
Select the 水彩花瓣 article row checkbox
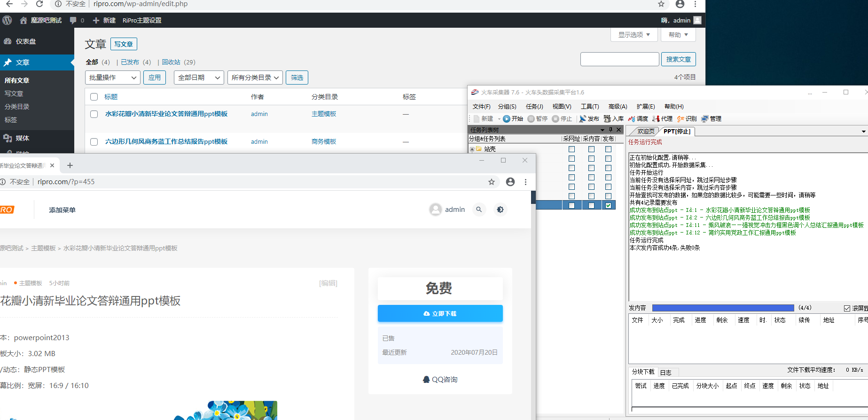click(x=94, y=114)
